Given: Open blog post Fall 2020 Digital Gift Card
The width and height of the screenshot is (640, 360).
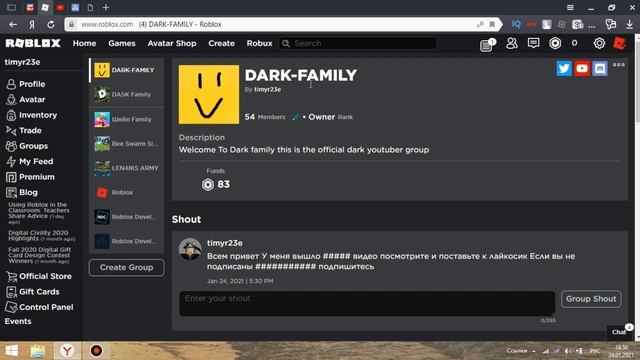Looking at the screenshot, I should pyautogui.click(x=40, y=255).
